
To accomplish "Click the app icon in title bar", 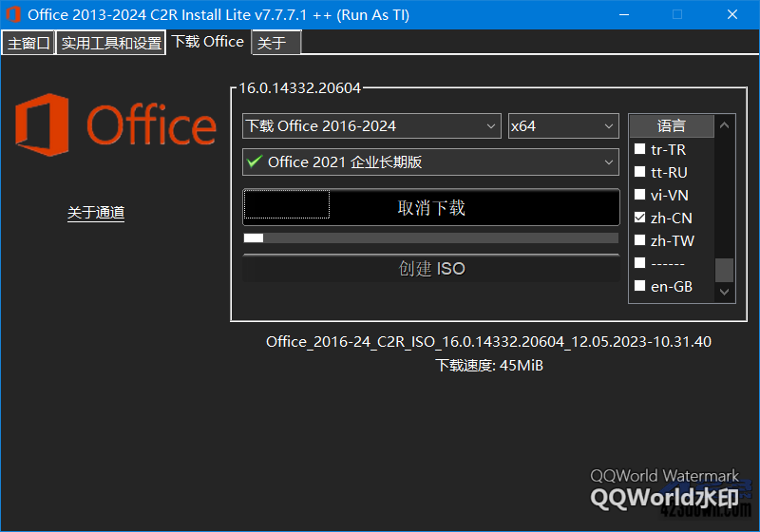I will coord(13,14).
